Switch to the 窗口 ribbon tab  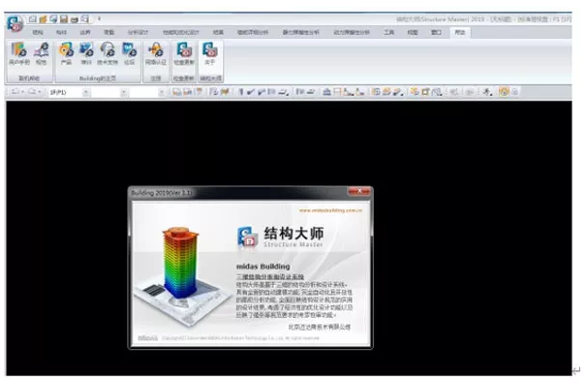436,33
